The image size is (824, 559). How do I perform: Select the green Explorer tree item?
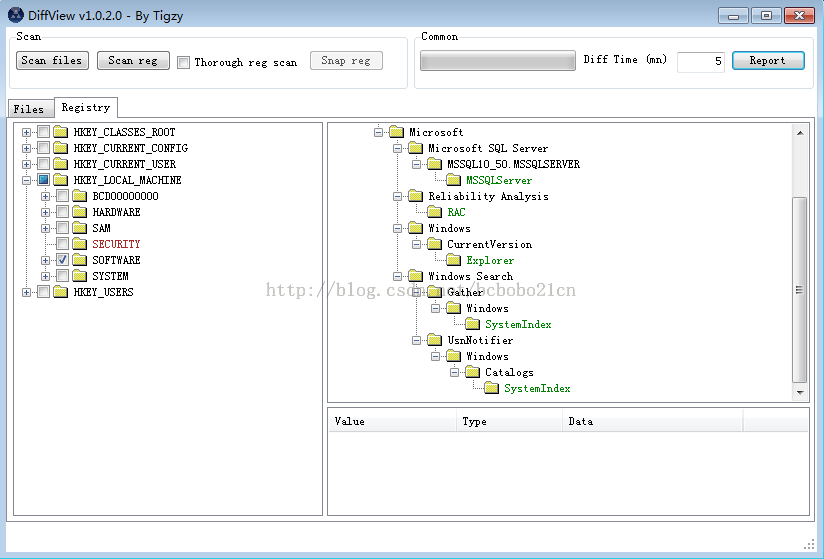coord(490,260)
